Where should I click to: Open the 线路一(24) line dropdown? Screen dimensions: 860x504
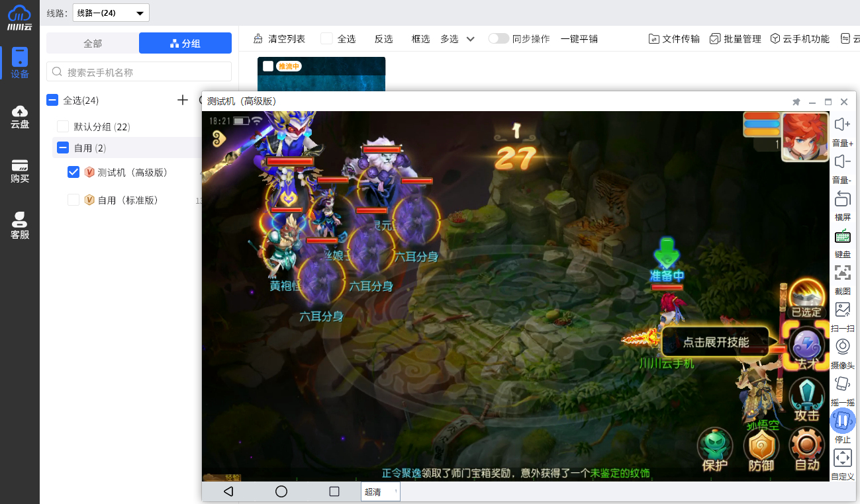pos(111,13)
